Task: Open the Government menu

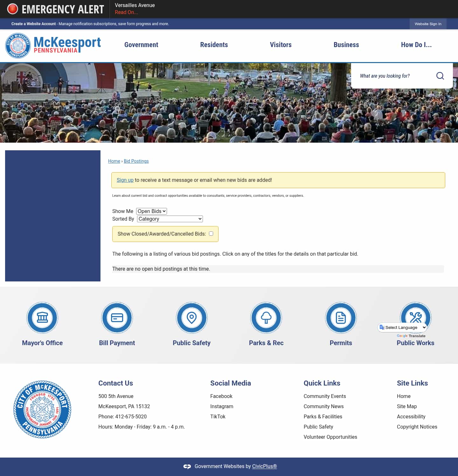Action: (141, 45)
